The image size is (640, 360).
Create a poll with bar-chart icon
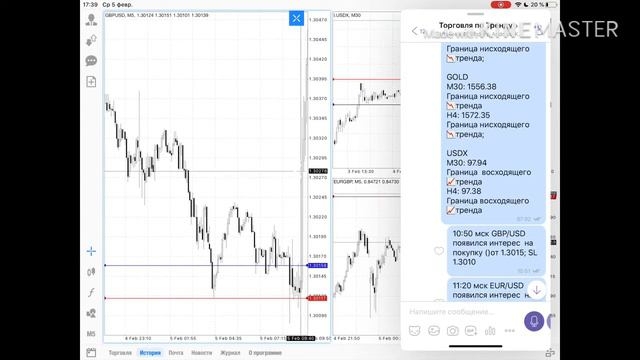point(490,331)
